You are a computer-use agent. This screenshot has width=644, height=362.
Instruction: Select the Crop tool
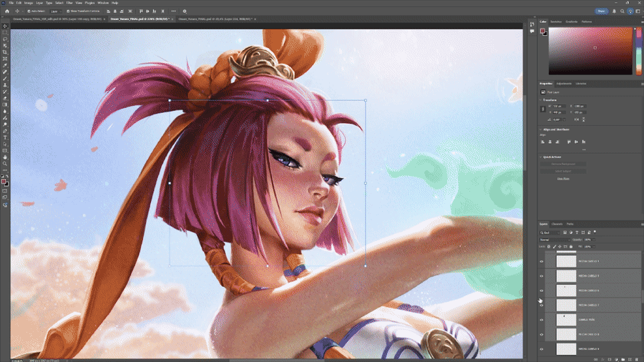click(5, 52)
